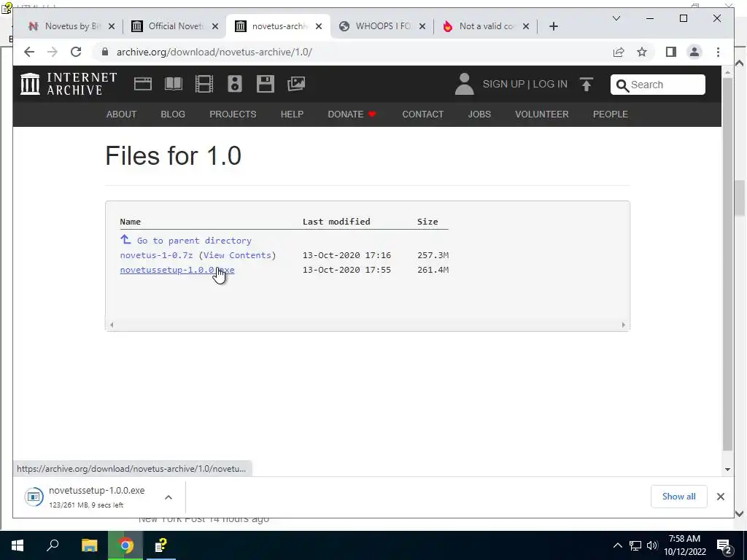Click the network tray icon
Screen dimensions: 747x560
pyautogui.click(x=635, y=545)
